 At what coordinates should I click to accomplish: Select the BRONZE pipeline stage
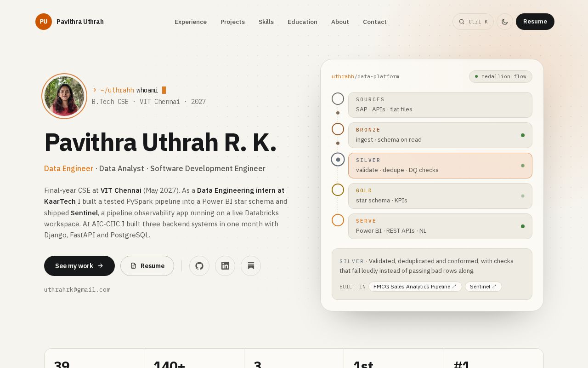click(x=440, y=135)
